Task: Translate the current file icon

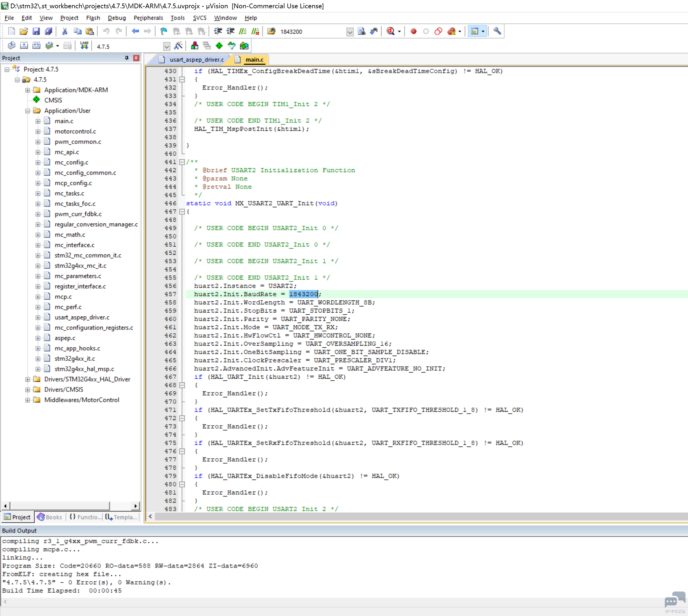Action: [x=12, y=46]
